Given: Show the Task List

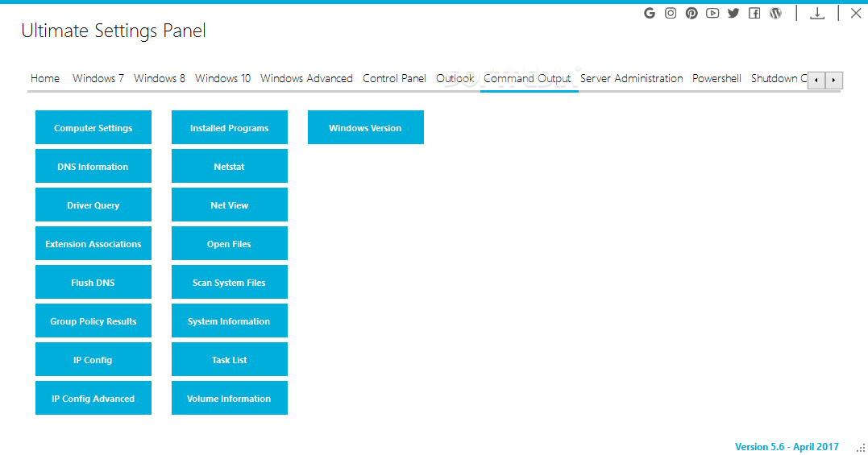Looking at the screenshot, I should [x=229, y=359].
